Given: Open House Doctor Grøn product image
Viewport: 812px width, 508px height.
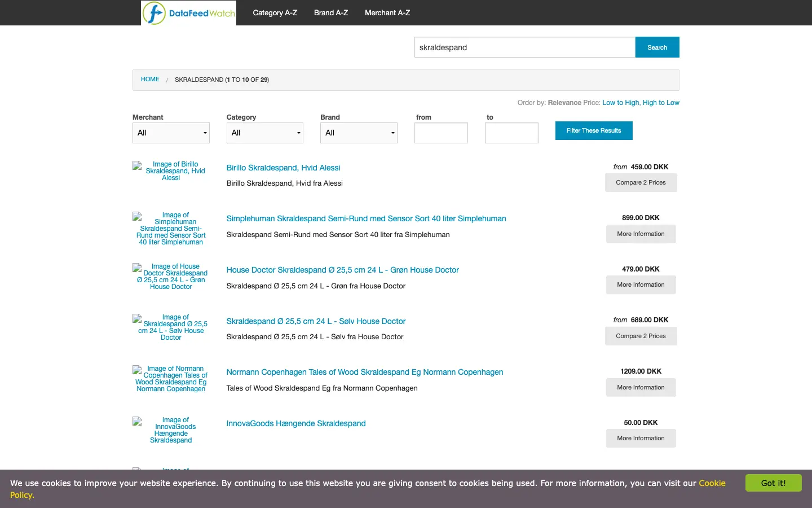Looking at the screenshot, I should click(171, 277).
